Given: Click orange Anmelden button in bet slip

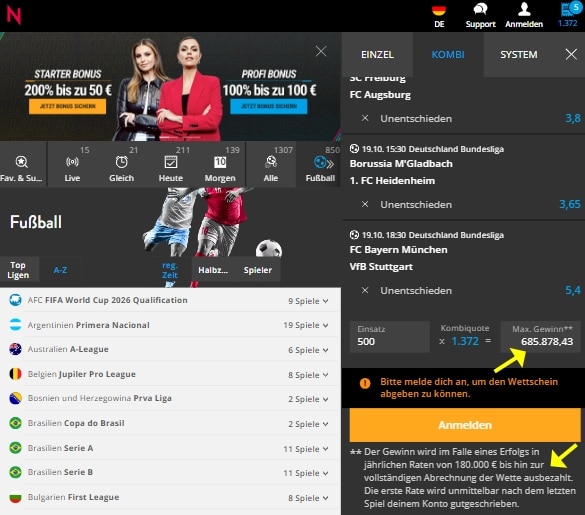Looking at the screenshot, I should tap(465, 425).
